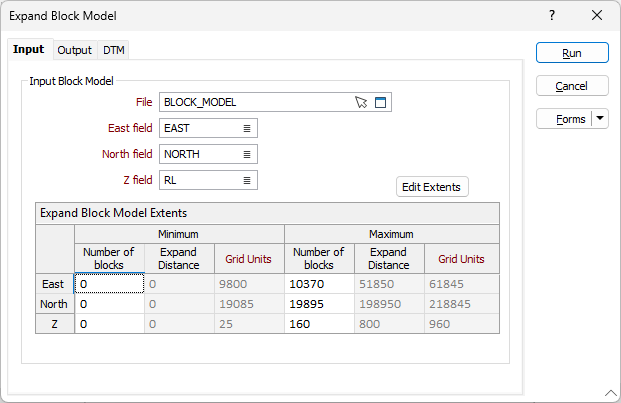
Task: Select the Input tab
Action: 29,49
